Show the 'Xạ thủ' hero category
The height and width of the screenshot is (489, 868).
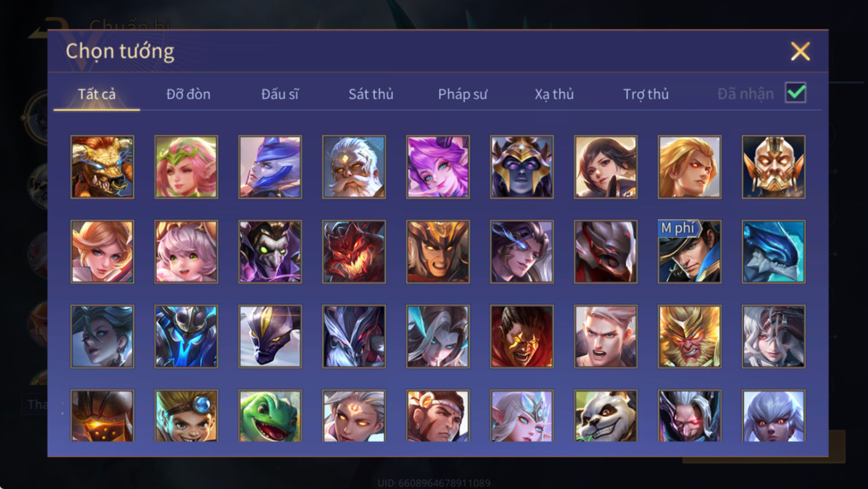554,94
